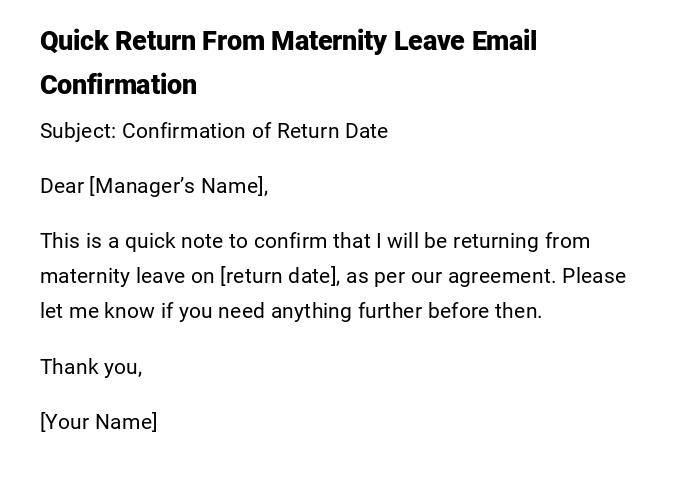700x484 pixels.
Task: Click the "Subject:" label
Action: click(78, 131)
